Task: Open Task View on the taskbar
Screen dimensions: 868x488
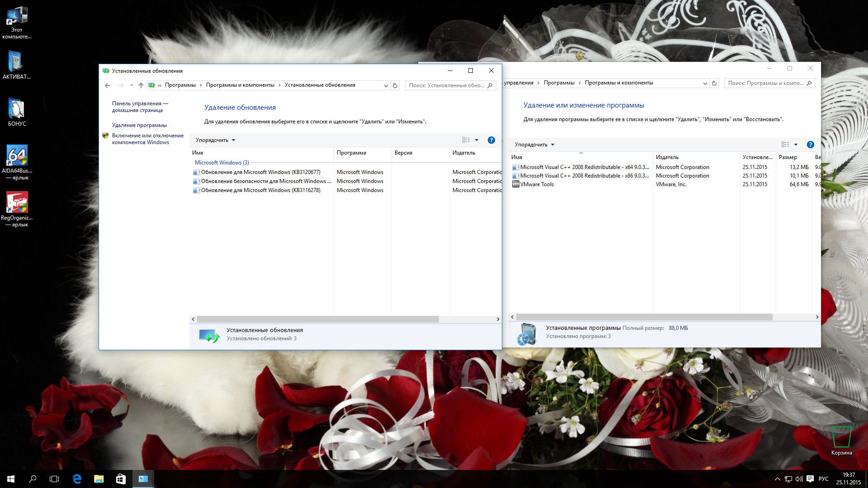Action: coord(54,479)
